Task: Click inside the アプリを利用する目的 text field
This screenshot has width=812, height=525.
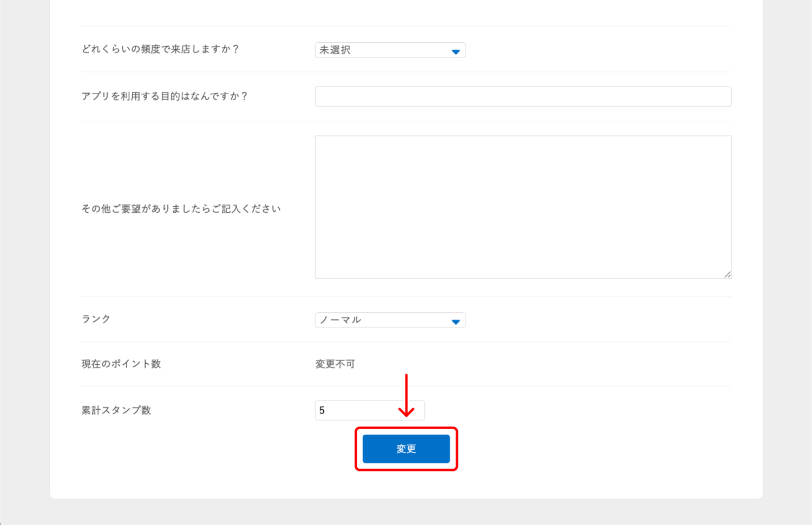Action: pos(523,96)
